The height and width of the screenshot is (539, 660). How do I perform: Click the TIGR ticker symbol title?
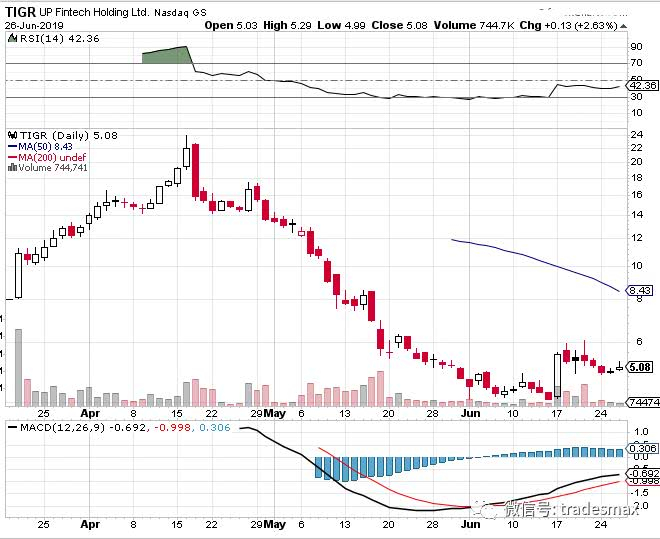(x=21, y=12)
